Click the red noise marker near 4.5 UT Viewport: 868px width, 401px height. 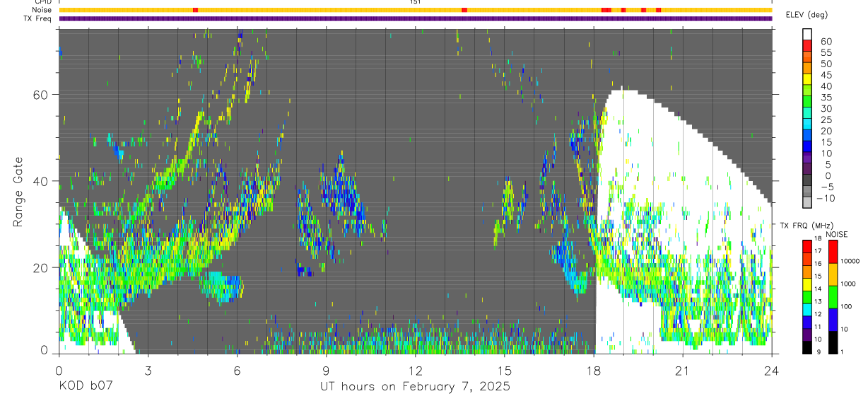195,10
